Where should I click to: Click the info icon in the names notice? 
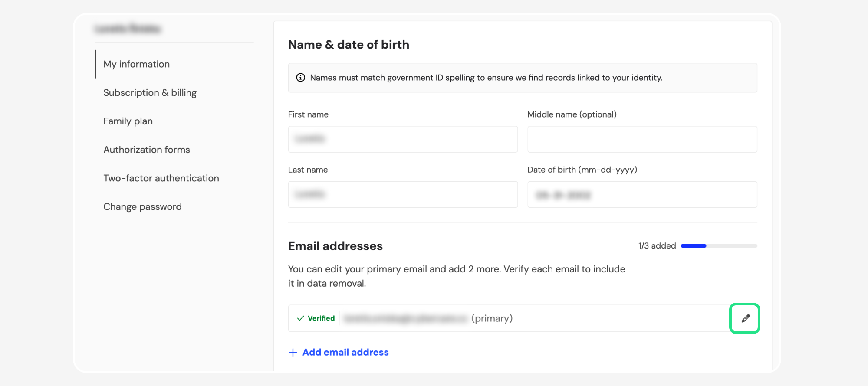point(300,78)
